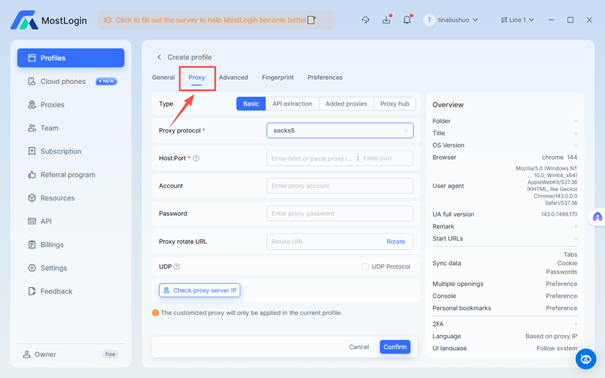Click the refresh sync icon in header
Image resolution: width=605 pixels, height=378 pixels.
pyautogui.click(x=365, y=20)
